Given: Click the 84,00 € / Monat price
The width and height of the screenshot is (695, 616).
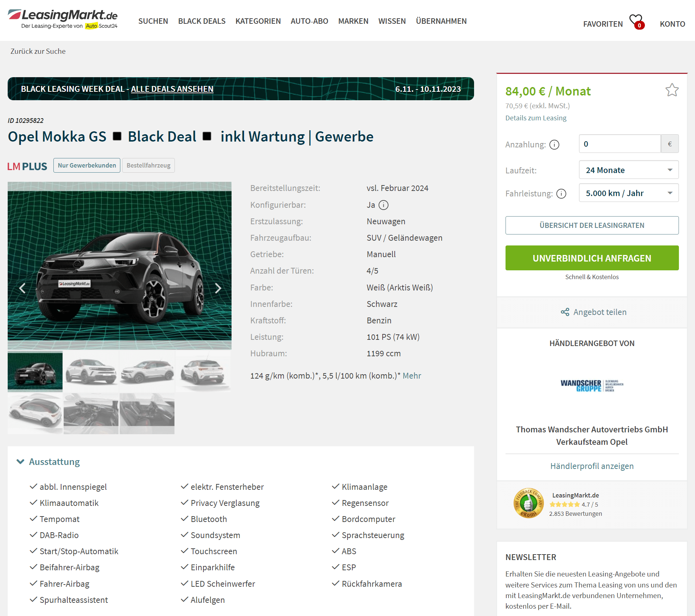Looking at the screenshot, I should click(x=548, y=91).
